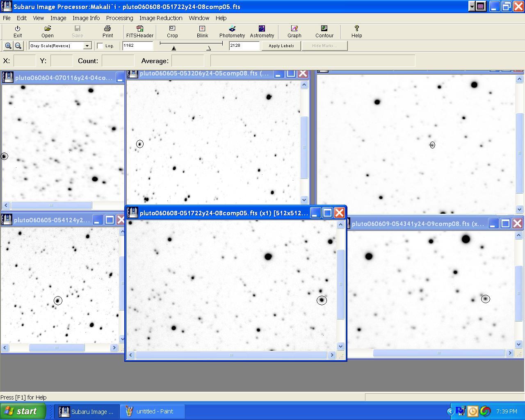Click the Contour toolbar icon
This screenshot has height=420, width=525.
(x=324, y=32)
